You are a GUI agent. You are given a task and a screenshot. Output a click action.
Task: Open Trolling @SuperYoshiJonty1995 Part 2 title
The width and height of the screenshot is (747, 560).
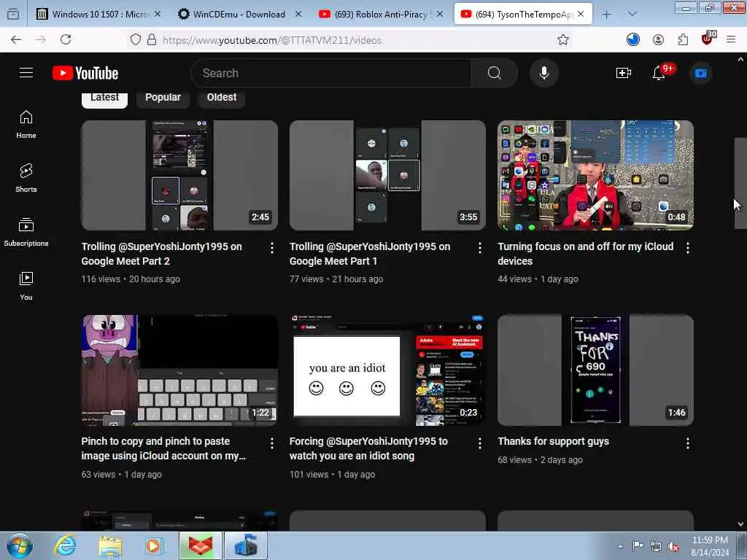click(162, 254)
